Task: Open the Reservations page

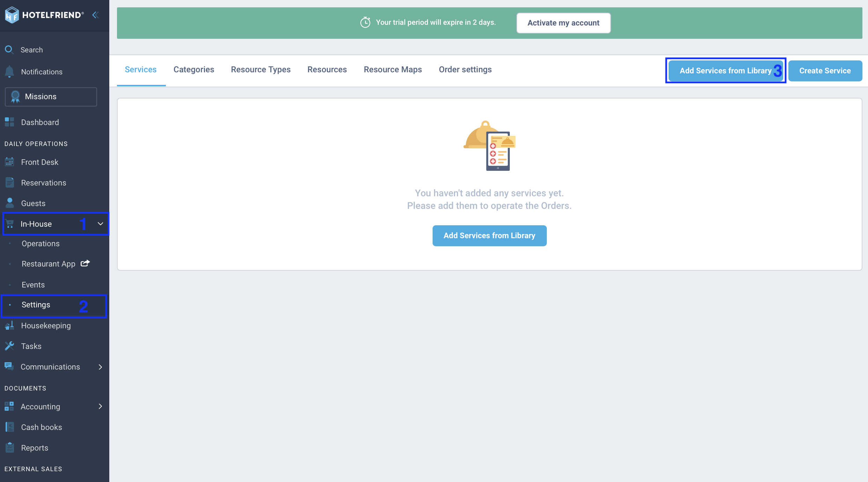Action: pos(54,183)
